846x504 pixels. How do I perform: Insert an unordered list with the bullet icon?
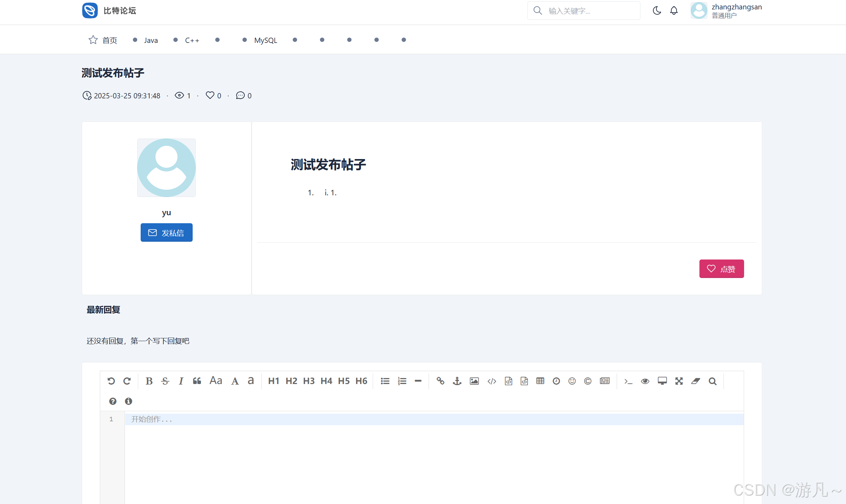(385, 381)
